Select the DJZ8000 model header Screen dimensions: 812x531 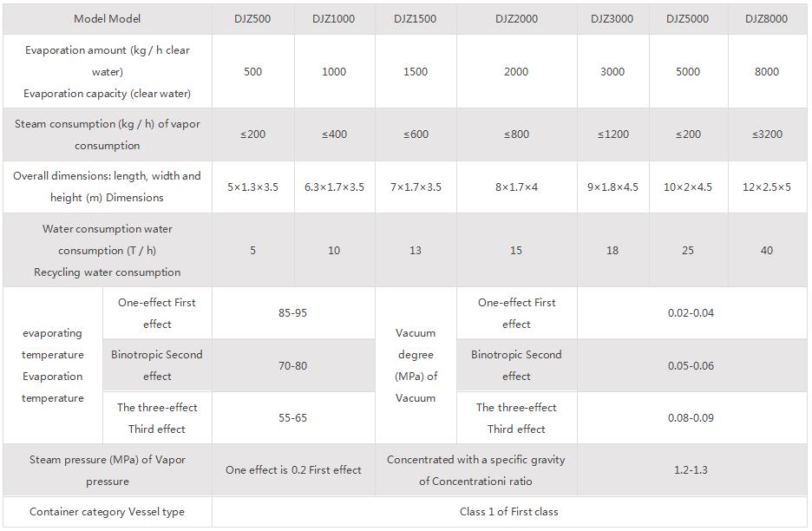pyautogui.click(x=767, y=18)
